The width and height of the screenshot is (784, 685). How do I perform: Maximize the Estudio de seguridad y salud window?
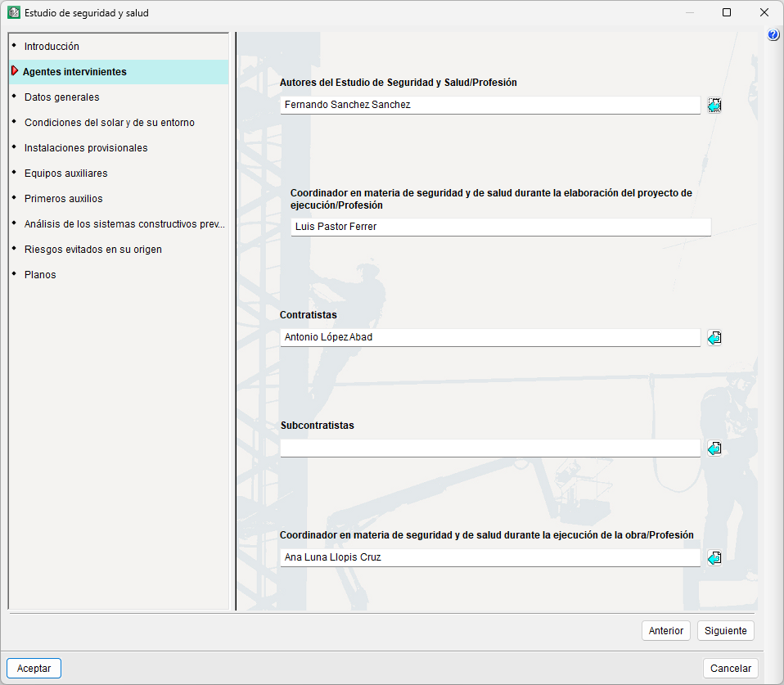pyautogui.click(x=727, y=12)
